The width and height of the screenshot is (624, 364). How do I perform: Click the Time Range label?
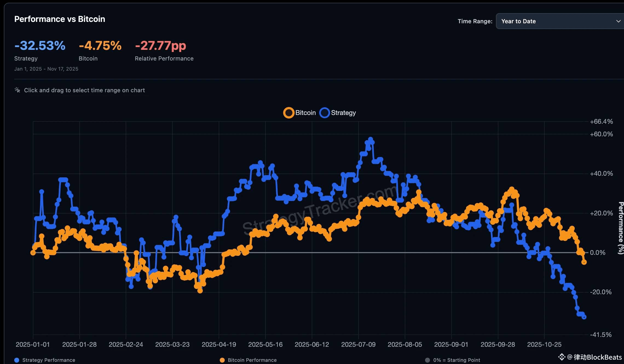[475, 21]
